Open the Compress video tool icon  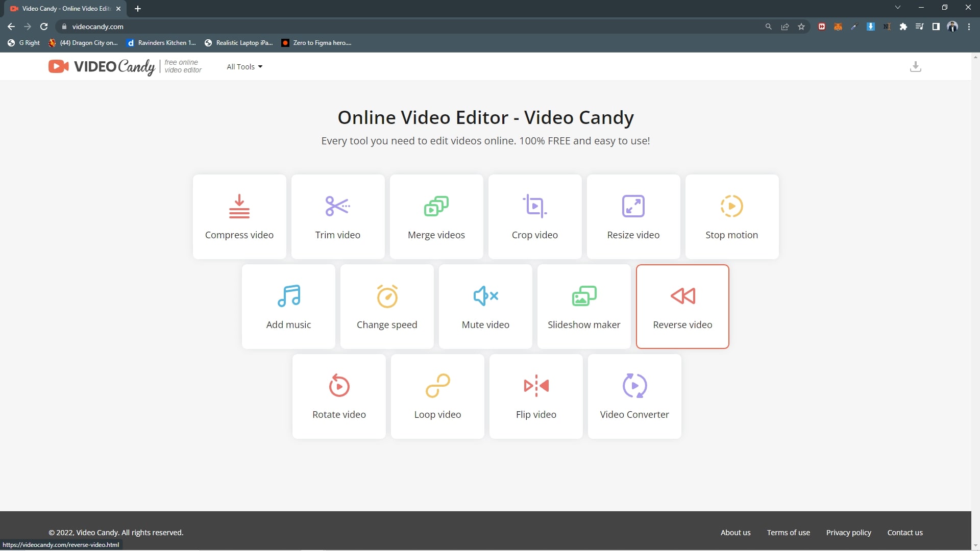[239, 206]
